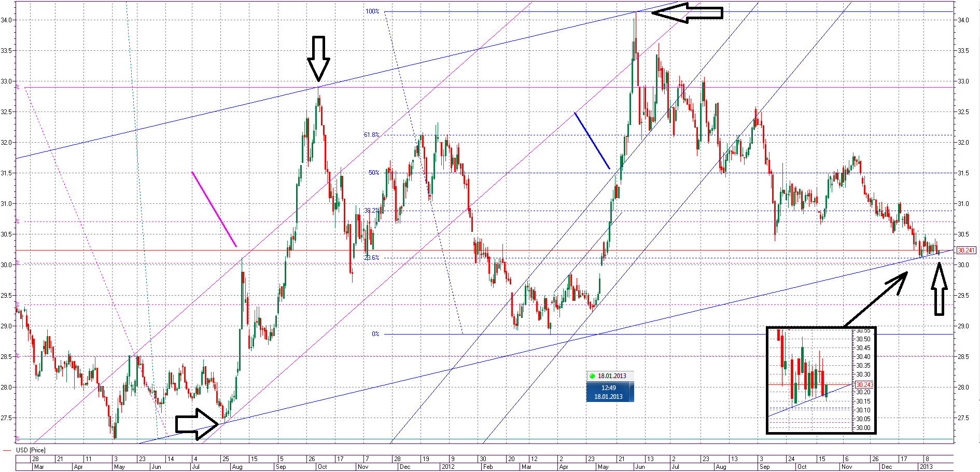Viewport: 980px width, 472px height.
Task: Click the 30.00 label on the inset chart scale
Action: pos(863,428)
